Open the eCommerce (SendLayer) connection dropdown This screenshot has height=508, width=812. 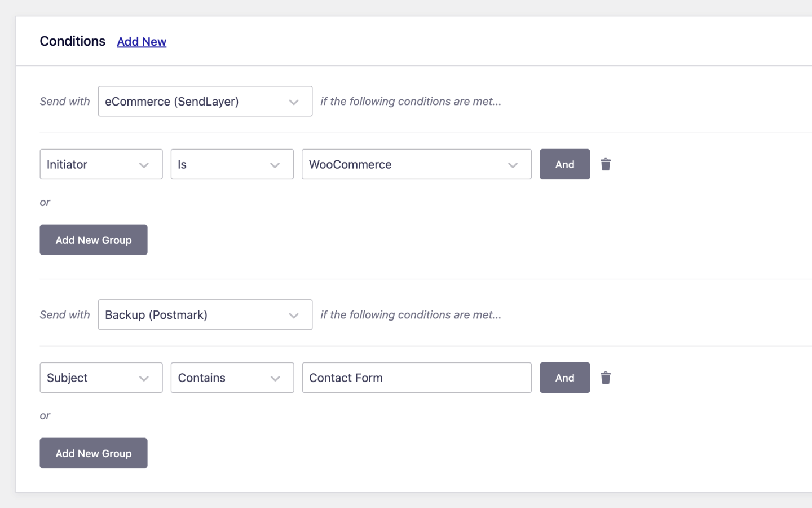[205, 101]
